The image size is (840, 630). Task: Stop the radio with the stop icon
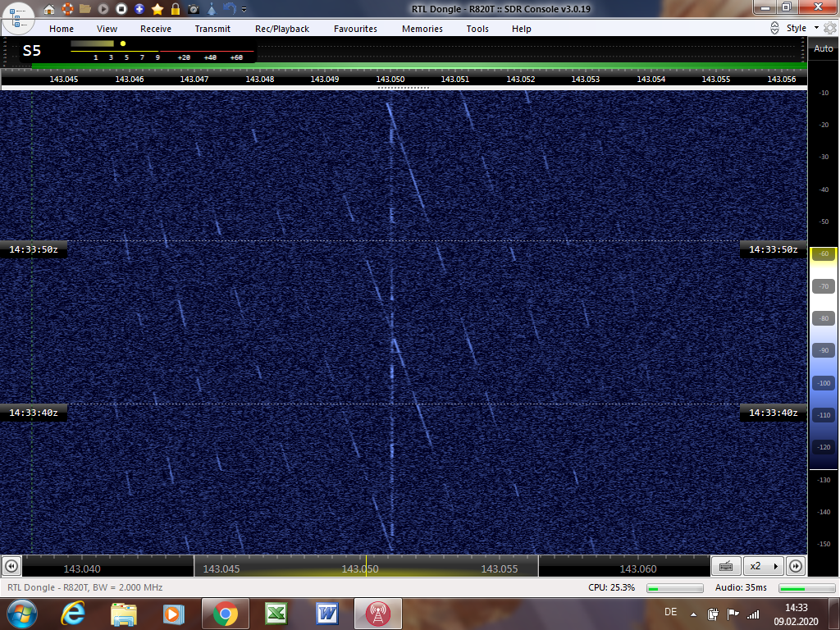tap(121, 9)
